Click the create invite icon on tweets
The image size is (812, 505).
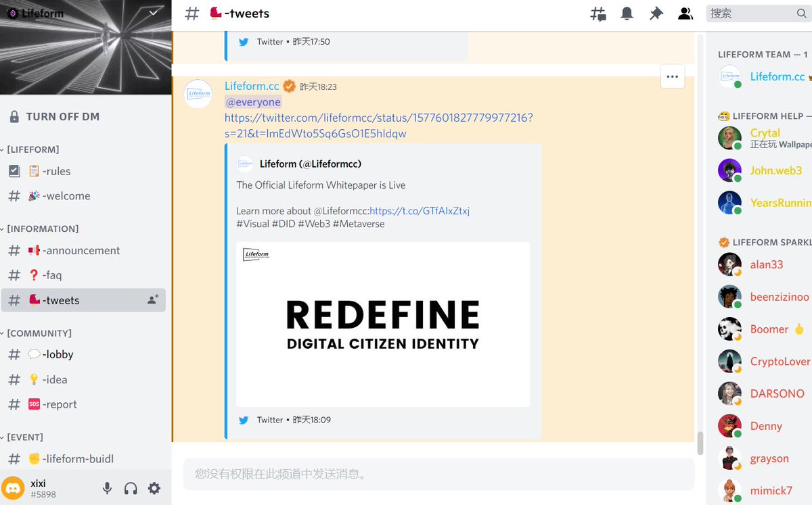click(153, 299)
